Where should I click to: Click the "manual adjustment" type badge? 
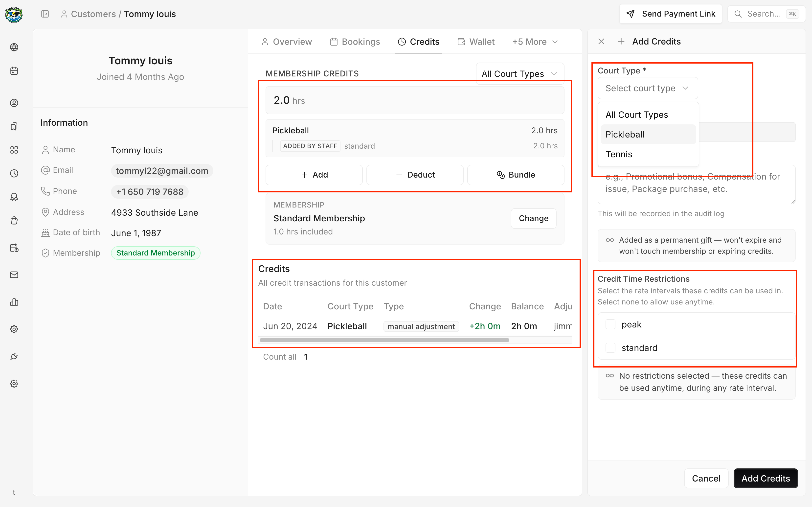421,327
